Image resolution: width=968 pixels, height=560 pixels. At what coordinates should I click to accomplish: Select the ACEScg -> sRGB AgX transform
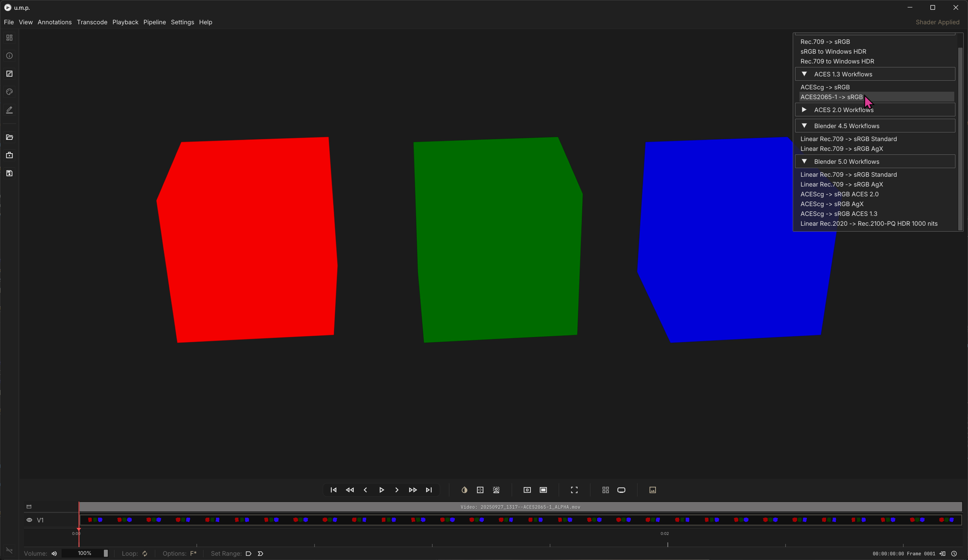pos(832,204)
